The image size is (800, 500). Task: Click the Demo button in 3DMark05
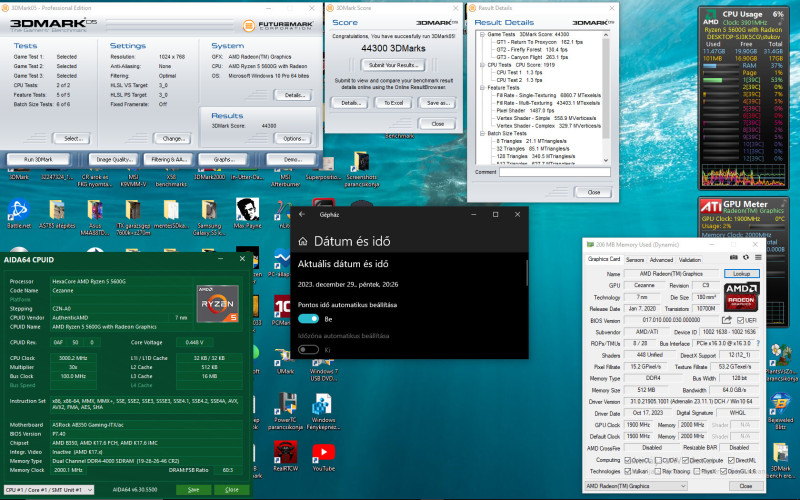coord(291,159)
